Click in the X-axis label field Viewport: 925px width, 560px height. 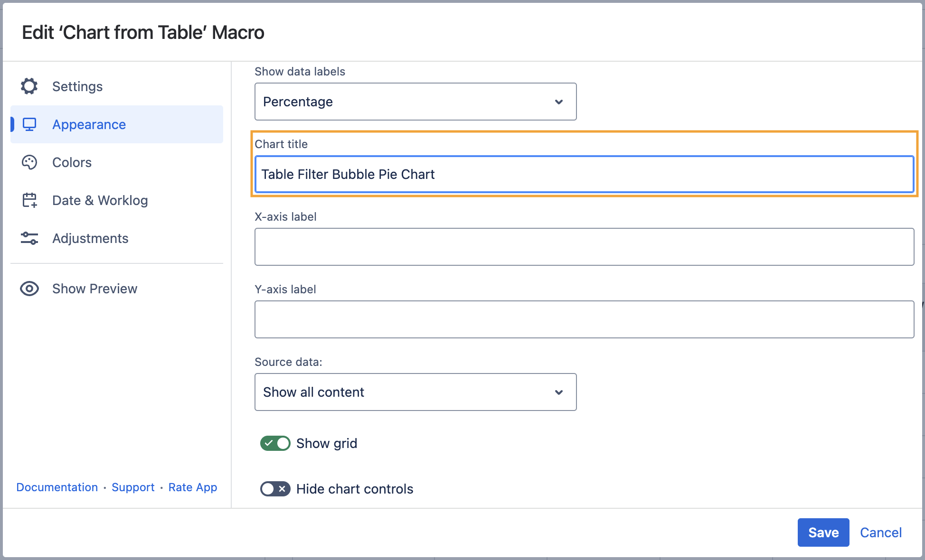[x=584, y=247]
